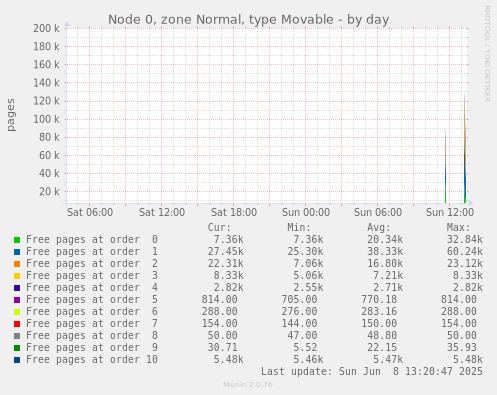
Task: Click 'Free pages at order 9' label
Action: [x=92, y=348]
